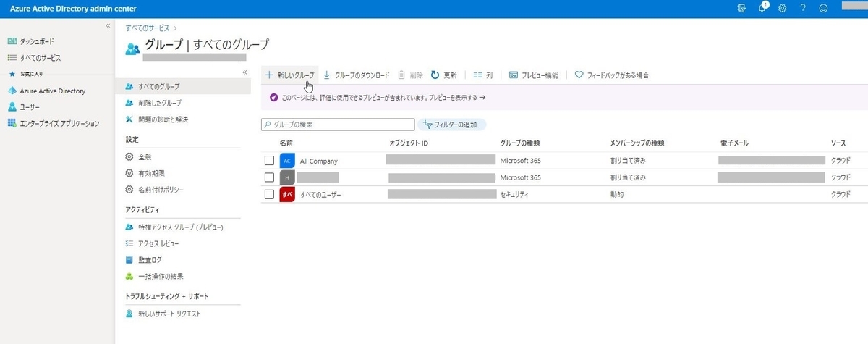This screenshot has height=344, width=868.
Task: Click the 動的 membership type cell
Action: pyautogui.click(x=617, y=194)
